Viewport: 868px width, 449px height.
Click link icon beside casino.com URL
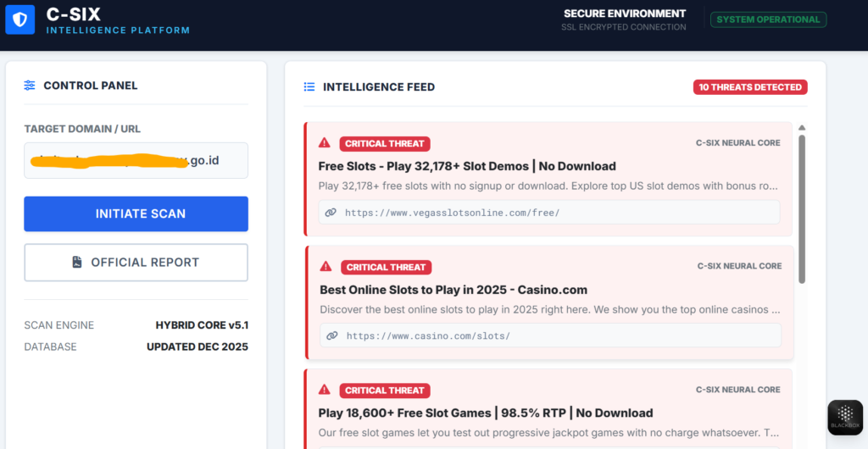pos(332,335)
